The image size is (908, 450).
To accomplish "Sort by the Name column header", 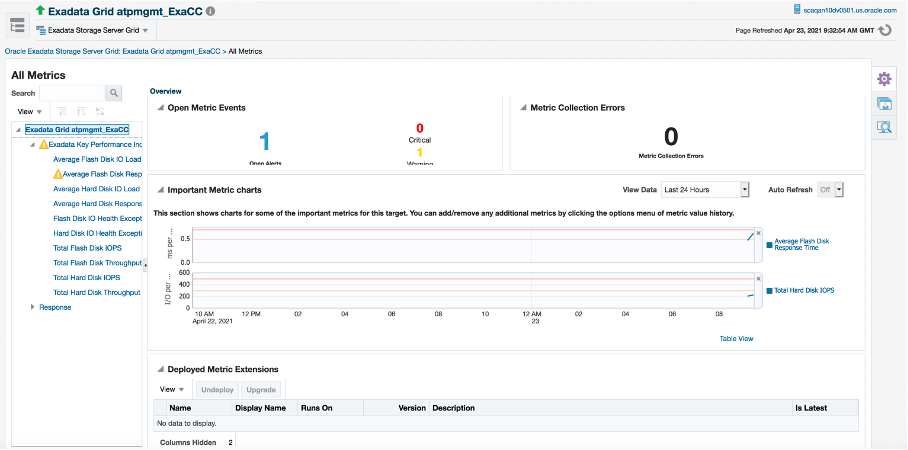I will click(x=199, y=408).
